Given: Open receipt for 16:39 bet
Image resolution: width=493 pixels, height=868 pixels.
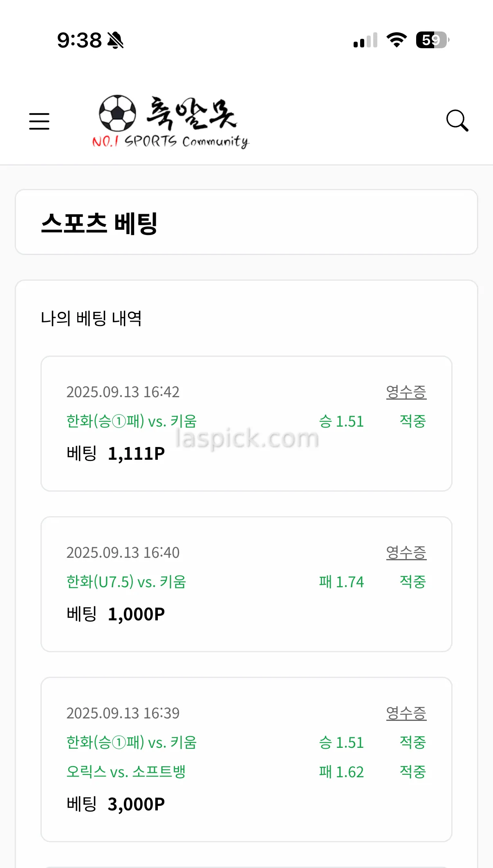Looking at the screenshot, I should tap(406, 713).
